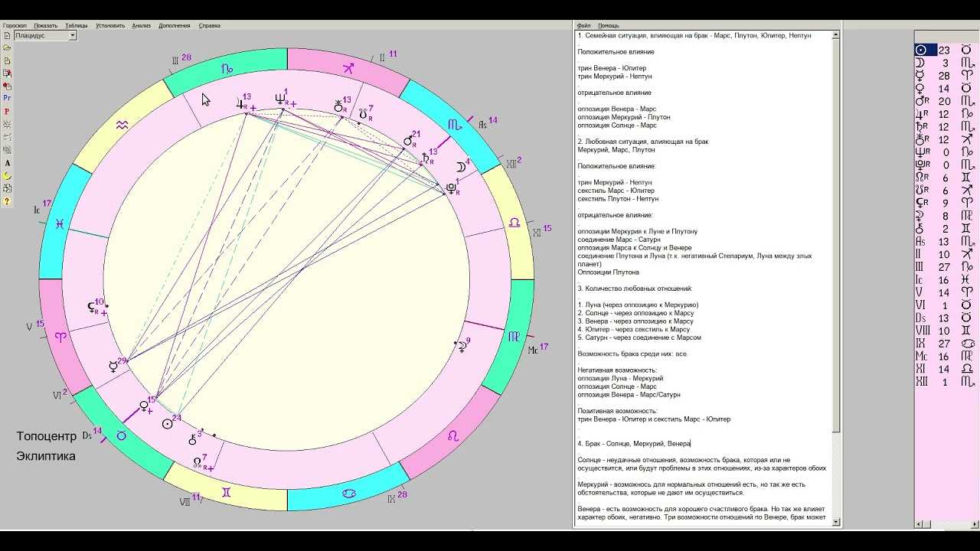
Task: Click the Pisces sign segment of zodiac ring
Action: coord(59,224)
